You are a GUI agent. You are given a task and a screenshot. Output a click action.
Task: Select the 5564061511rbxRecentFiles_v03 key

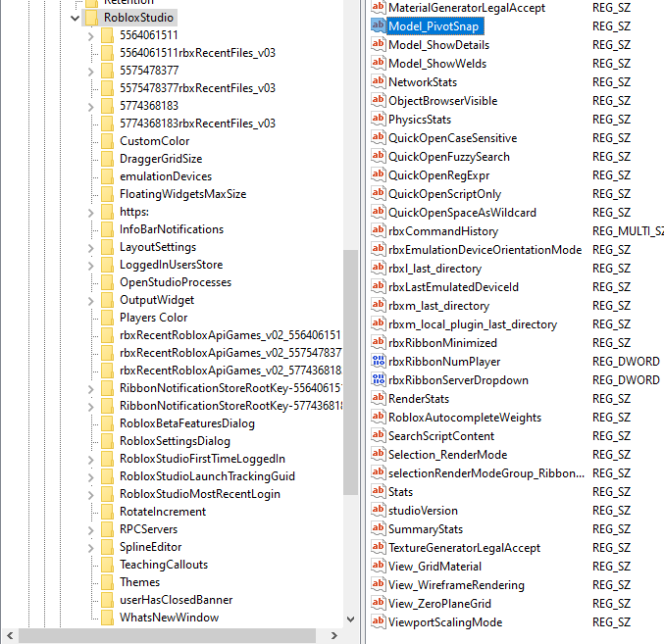click(197, 53)
